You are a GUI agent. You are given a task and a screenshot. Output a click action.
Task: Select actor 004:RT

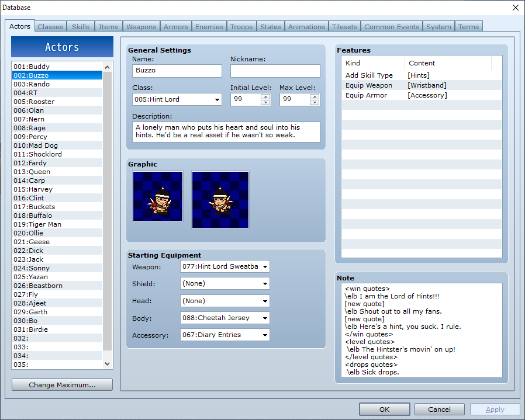(57, 93)
